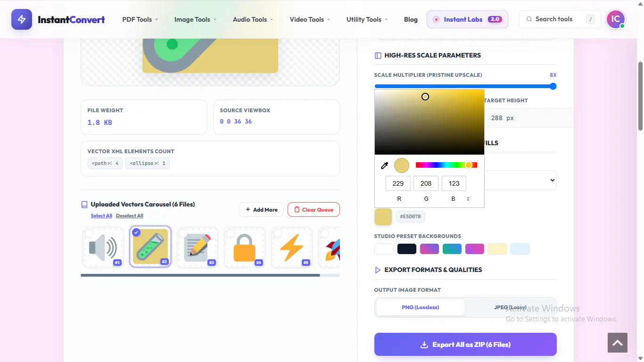Click the search magnifier icon
The width and height of the screenshot is (644, 362).
pos(529,19)
